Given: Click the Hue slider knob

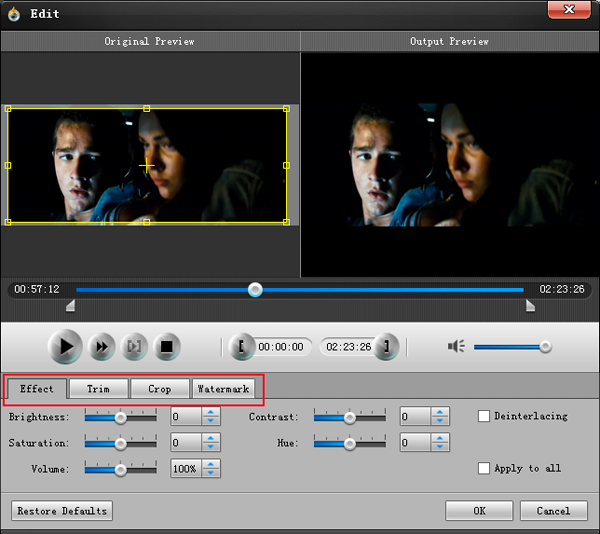Looking at the screenshot, I should 349,444.
